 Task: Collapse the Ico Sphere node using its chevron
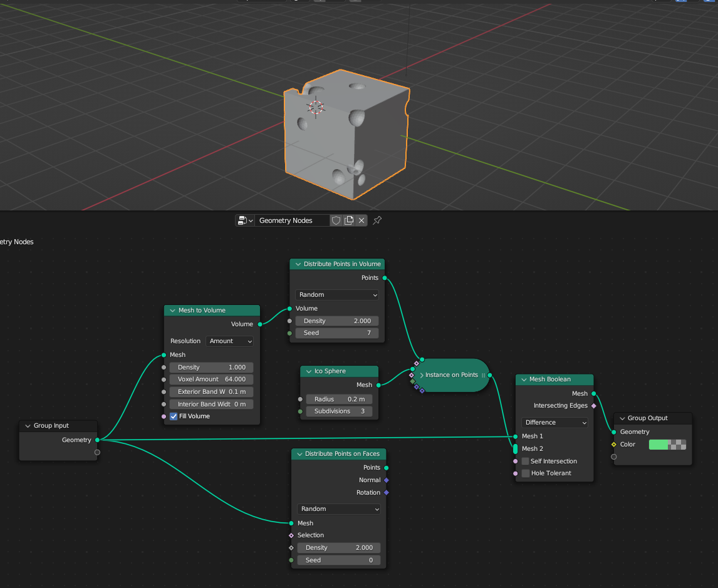click(308, 371)
